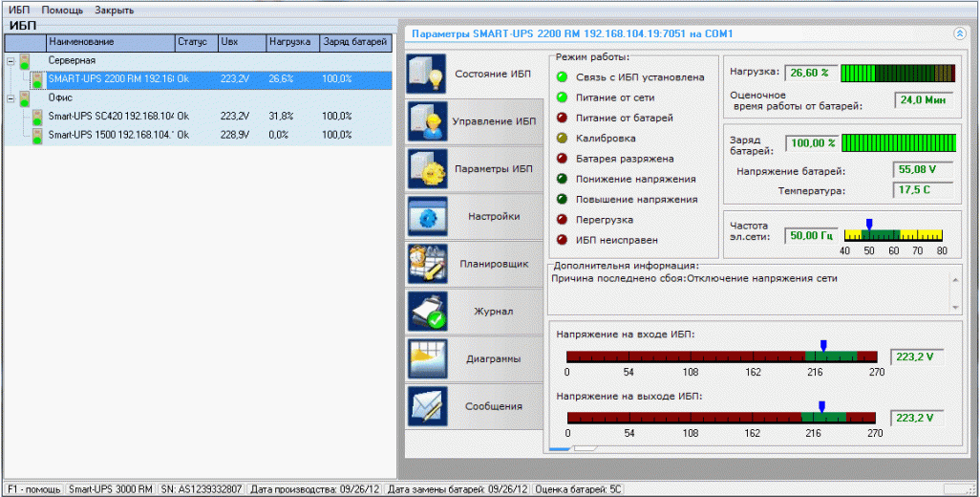Sort by the Заряд батарей column header
This screenshot has width=980, height=497.
(355, 42)
